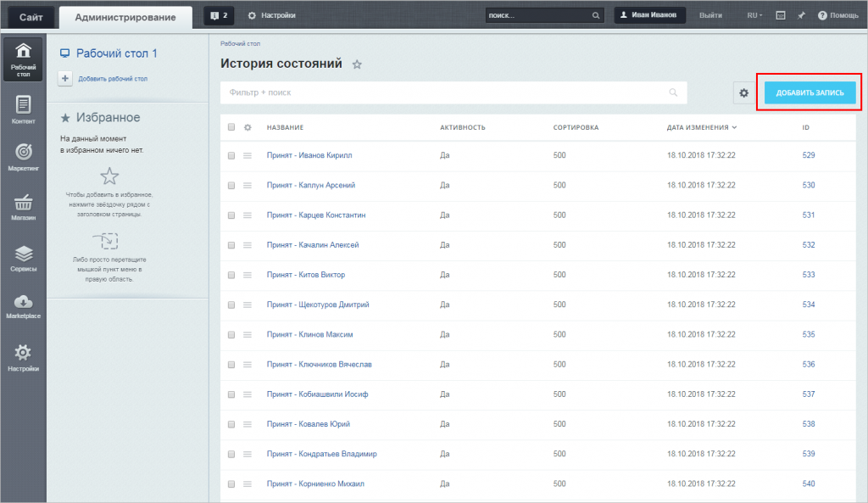868x503 pixels.
Task: Open the Настройки gear sidebar section
Action: pos(23,357)
